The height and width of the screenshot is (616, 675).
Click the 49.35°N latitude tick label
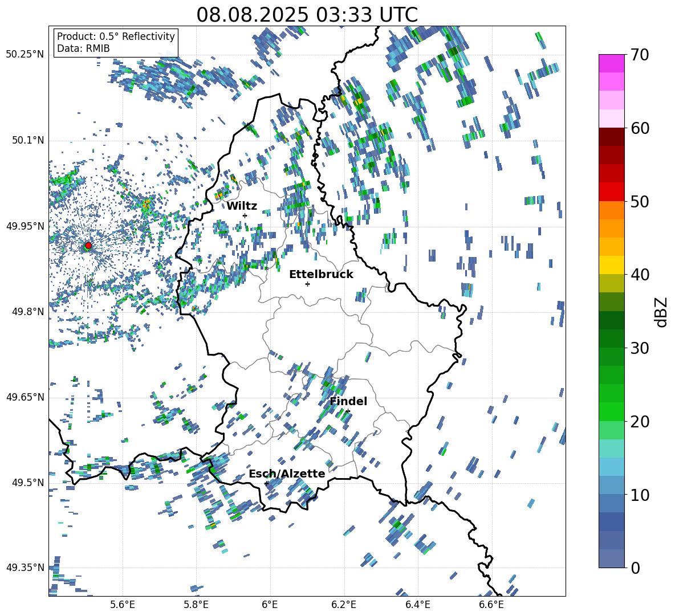coord(25,568)
